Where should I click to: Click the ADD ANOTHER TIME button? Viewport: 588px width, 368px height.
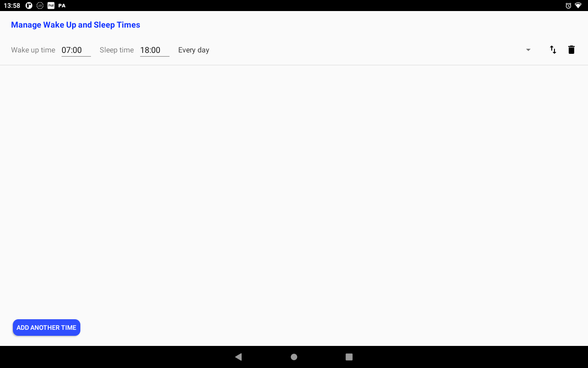click(46, 328)
